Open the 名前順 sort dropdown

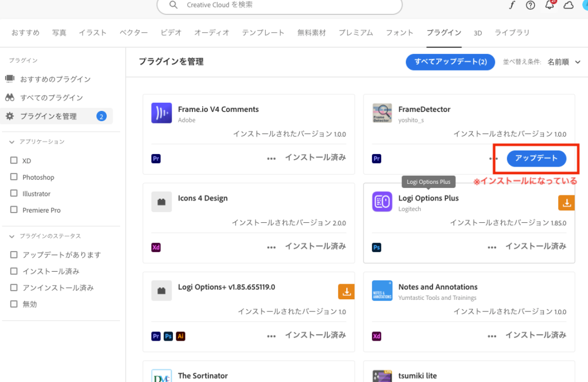[564, 62]
